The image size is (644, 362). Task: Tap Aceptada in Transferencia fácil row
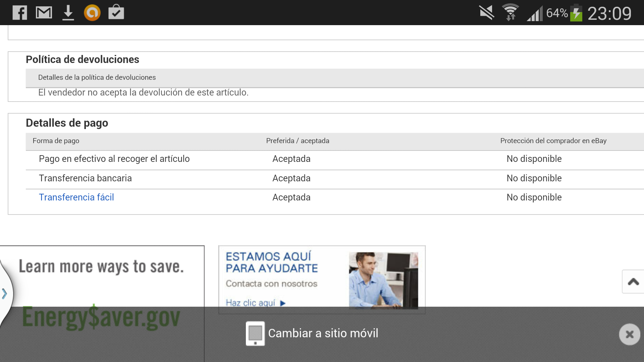point(291,197)
